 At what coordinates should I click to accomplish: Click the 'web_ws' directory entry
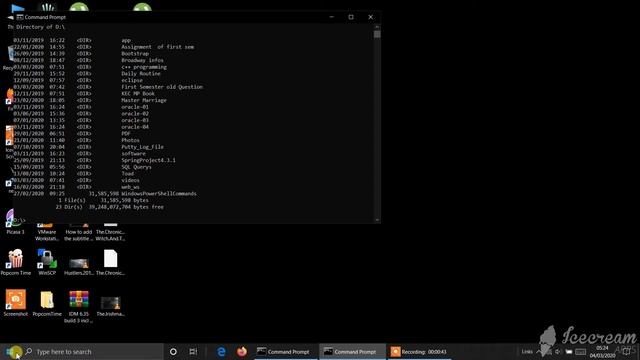point(130,187)
